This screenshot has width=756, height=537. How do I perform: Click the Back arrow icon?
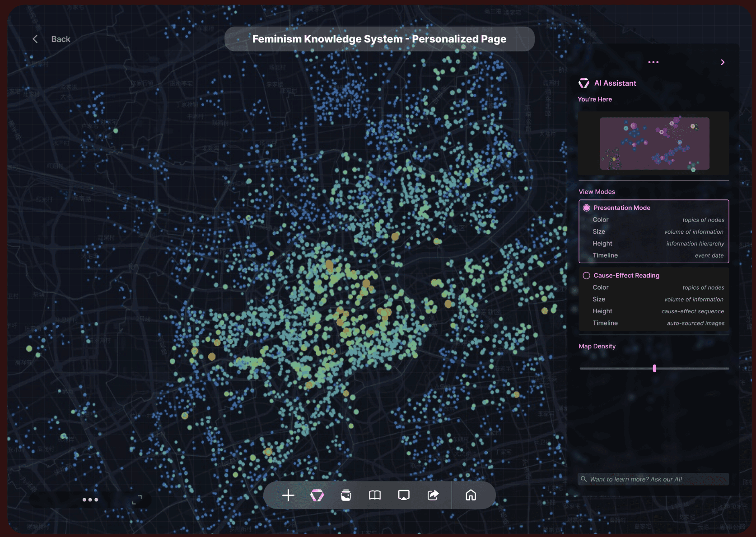[35, 39]
